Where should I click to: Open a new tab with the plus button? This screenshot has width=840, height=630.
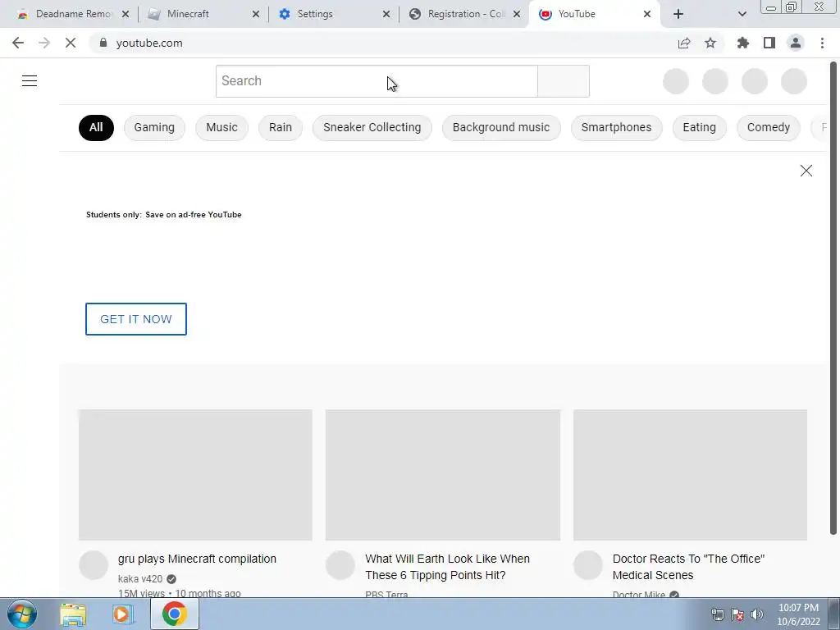click(x=678, y=15)
